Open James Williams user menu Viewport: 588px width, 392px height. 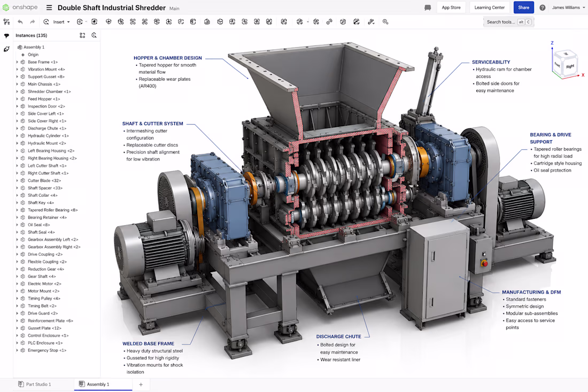pyautogui.click(x=568, y=7)
